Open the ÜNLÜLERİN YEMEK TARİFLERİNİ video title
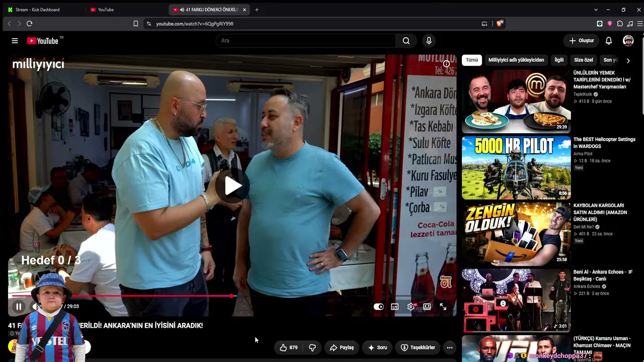 [602, 80]
